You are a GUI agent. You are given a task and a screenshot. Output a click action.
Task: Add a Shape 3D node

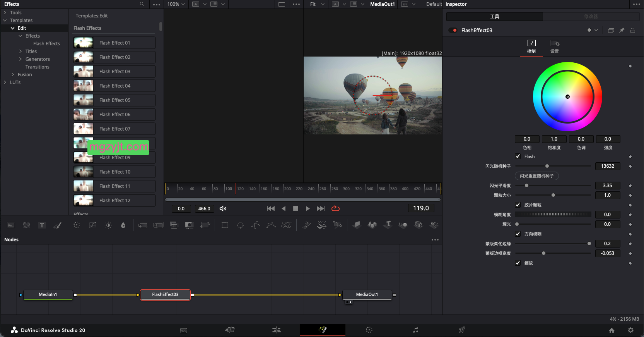(372, 225)
